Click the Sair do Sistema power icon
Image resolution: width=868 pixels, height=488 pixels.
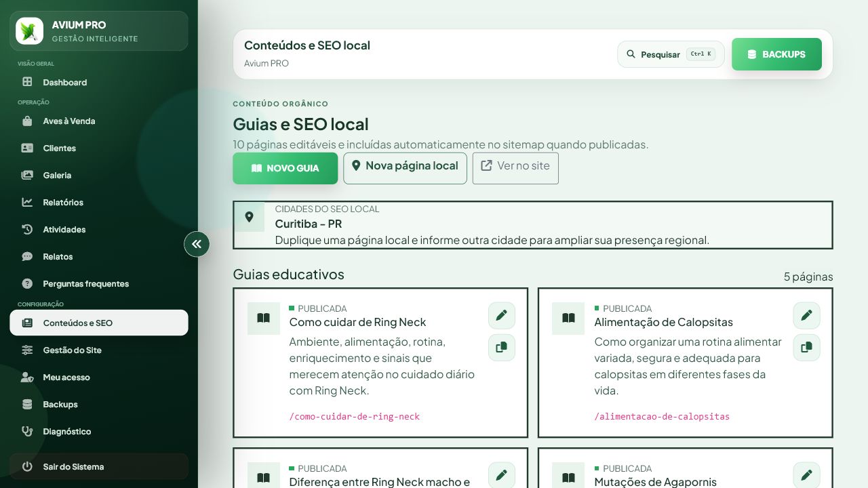tap(27, 467)
